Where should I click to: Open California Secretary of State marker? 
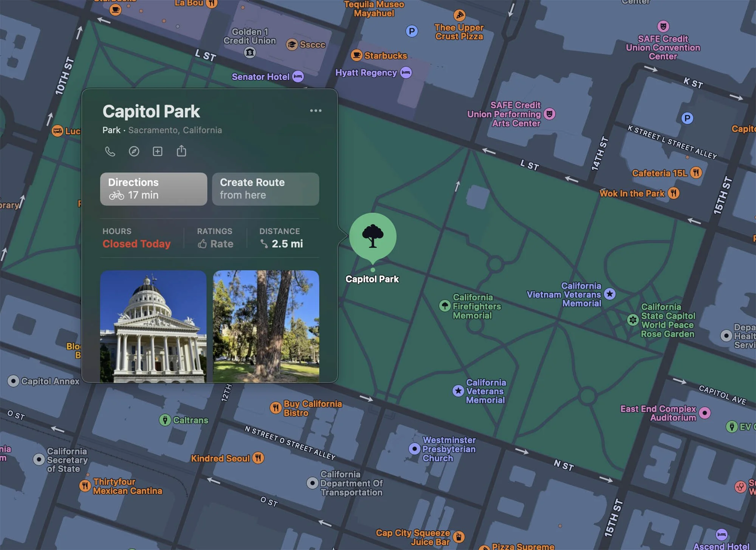coord(39,459)
